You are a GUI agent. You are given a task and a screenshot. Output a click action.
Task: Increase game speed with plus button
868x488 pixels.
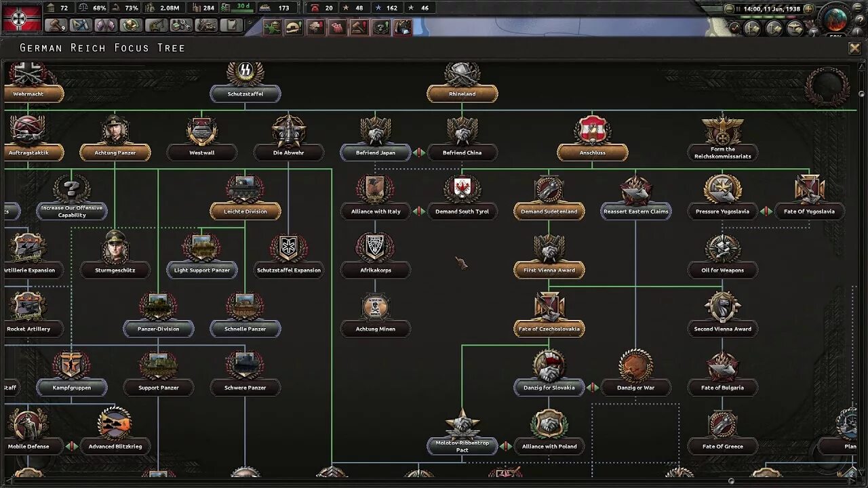(x=808, y=9)
